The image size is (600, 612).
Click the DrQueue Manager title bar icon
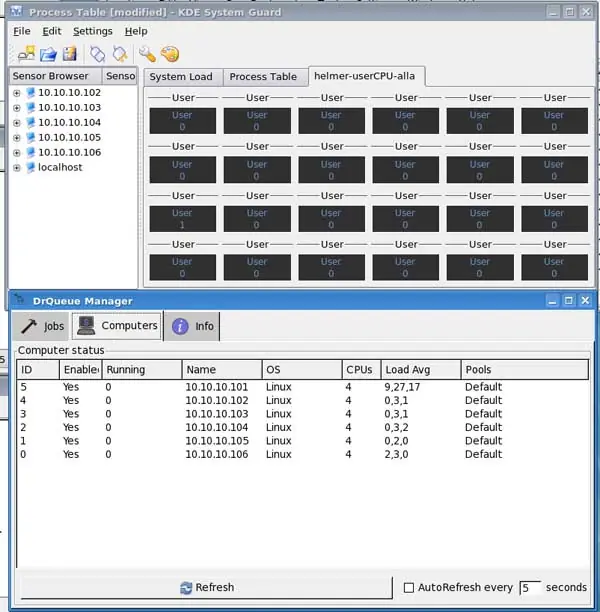19,300
